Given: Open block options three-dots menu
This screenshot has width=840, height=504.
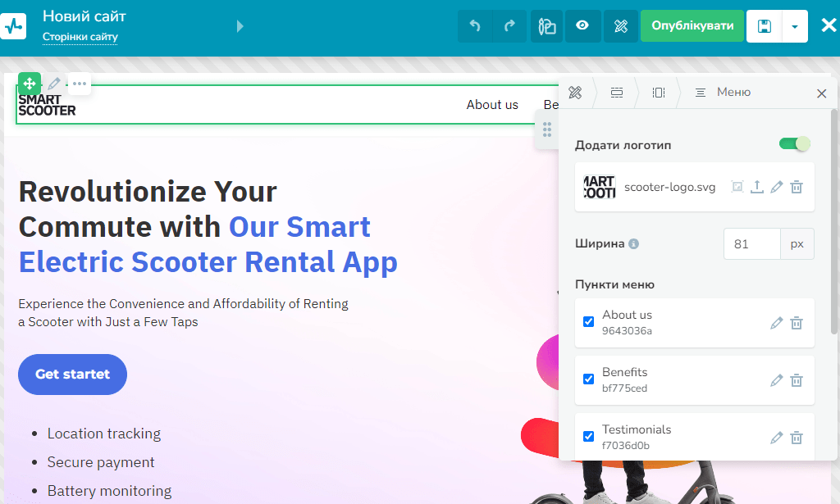Looking at the screenshot, I should click(79, 84).
